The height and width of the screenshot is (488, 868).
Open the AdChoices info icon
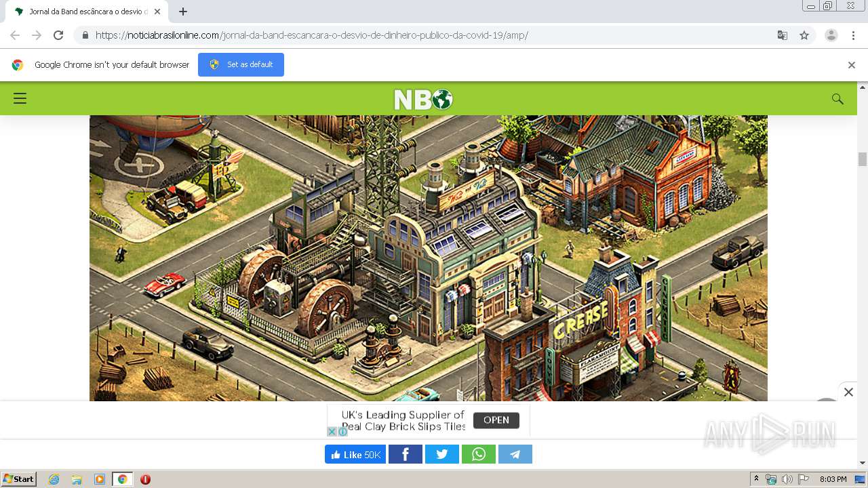(x=342, y=432)
